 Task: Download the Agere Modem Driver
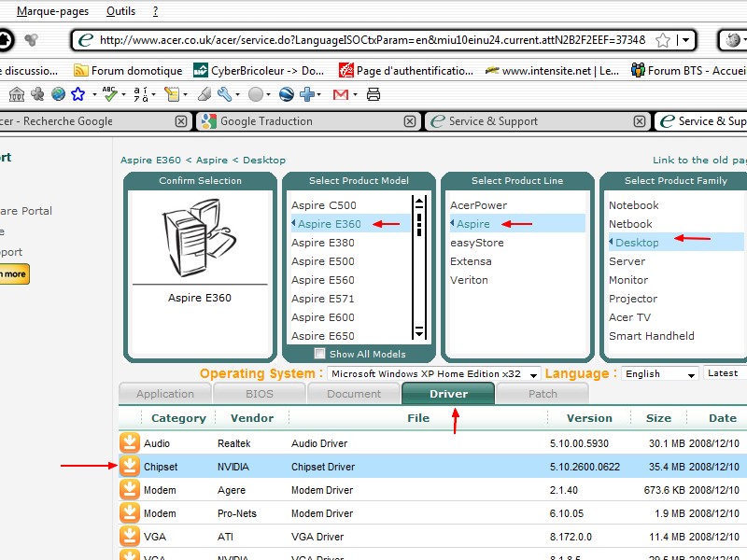tap(130, 489)
